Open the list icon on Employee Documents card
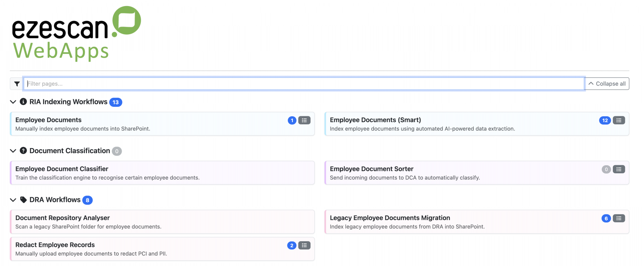644x266 pixels. pos(304,120)
